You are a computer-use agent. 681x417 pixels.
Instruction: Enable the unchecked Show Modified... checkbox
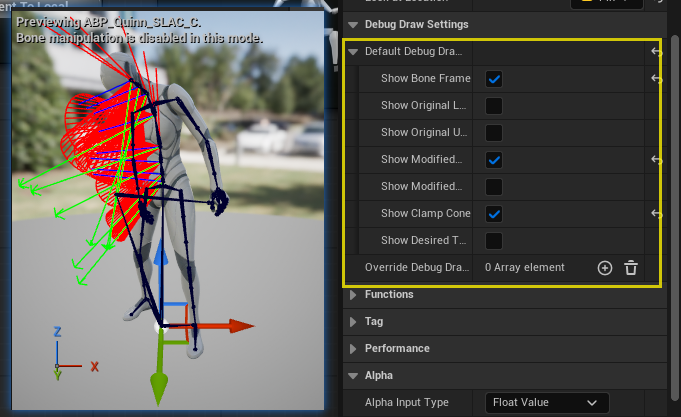tap(494, 187)
